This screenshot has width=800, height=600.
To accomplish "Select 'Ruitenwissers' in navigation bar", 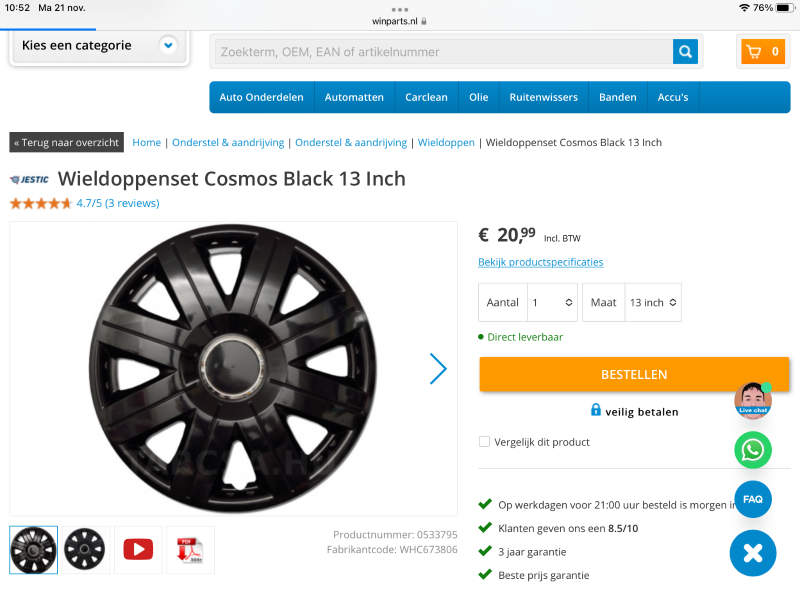I will pos(543,97).
